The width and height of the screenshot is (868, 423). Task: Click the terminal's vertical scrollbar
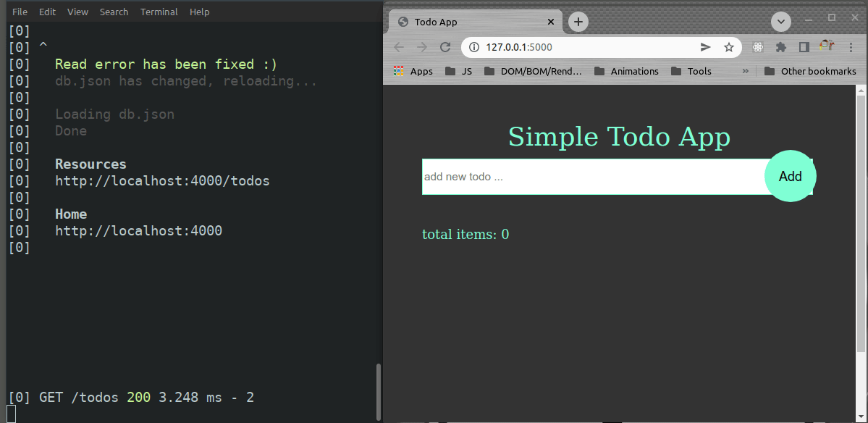(x=377, y=390)
